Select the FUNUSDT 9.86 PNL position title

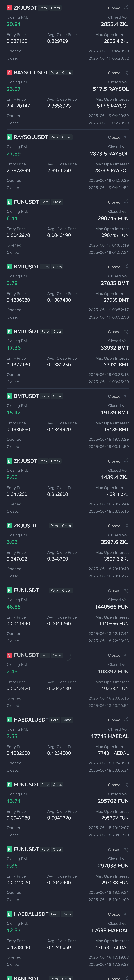[26, 849]
